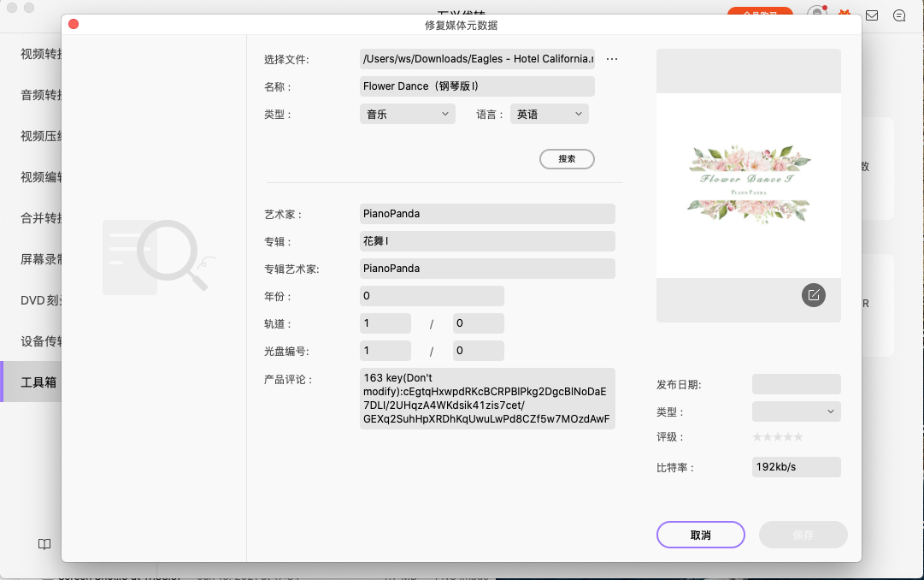The height and width of the screenshot is (580, 924).
Task: Open the chat support icon in title bar
Action: 899,15
